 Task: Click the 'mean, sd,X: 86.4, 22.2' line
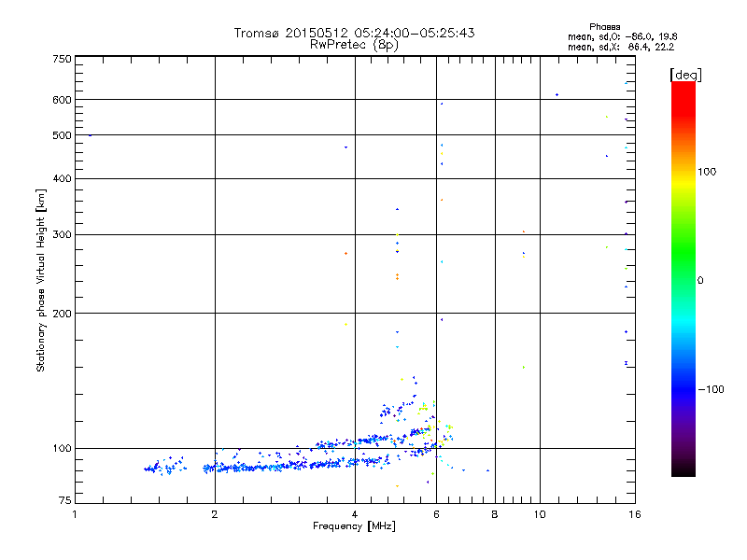621,47
